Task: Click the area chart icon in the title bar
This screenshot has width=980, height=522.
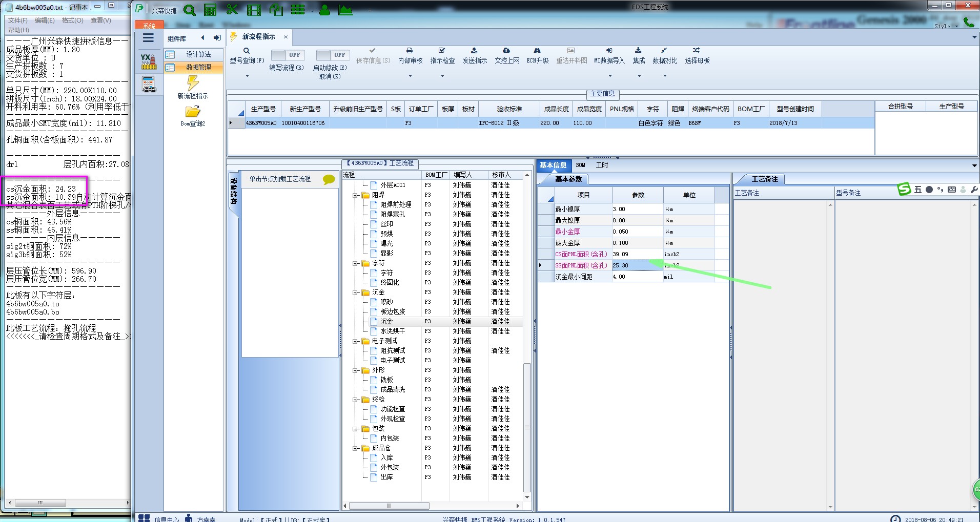Action: (346, 10)
